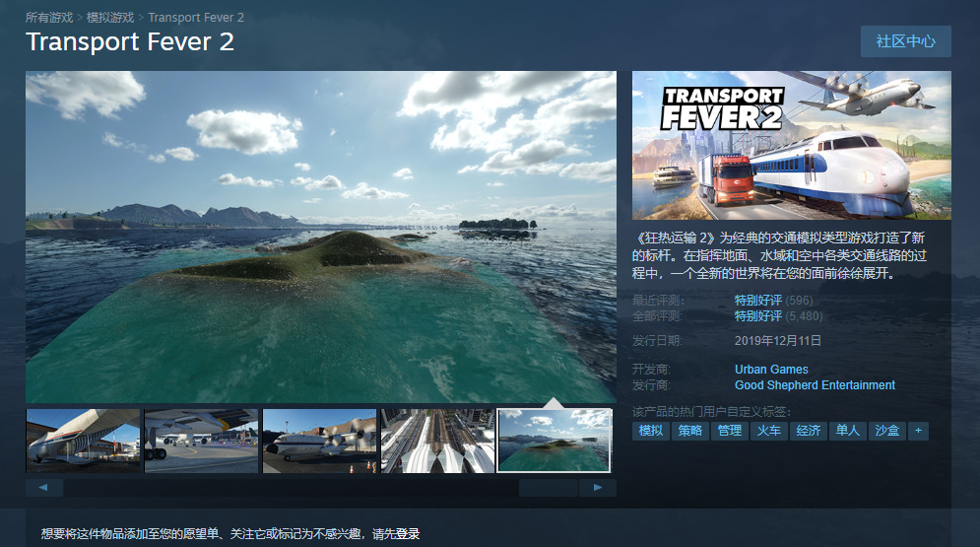Open publisher Good Shepherd Entertainment link
Image resolution: width=980 pixels, height=547 pixels.
815,385
